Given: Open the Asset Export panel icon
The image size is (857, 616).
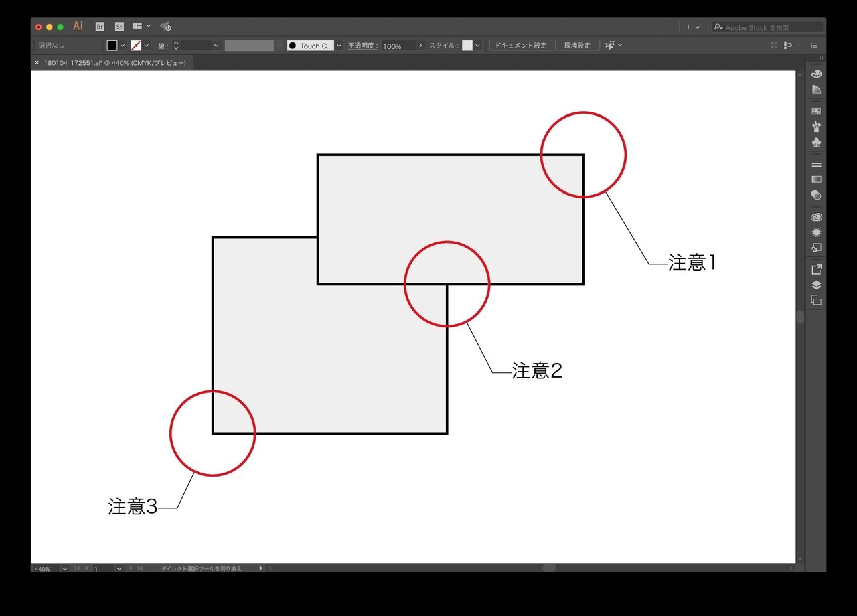Looking at the screenshot, I should coord(816,270).
